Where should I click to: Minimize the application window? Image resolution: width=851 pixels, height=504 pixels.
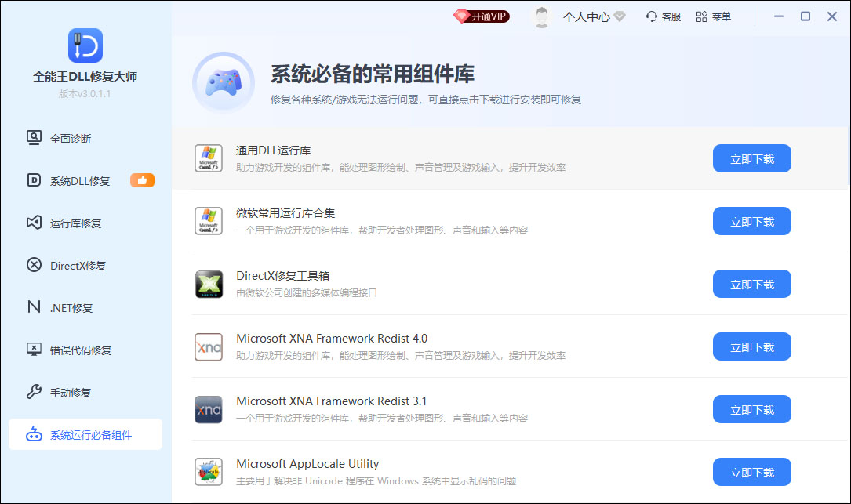779,16
